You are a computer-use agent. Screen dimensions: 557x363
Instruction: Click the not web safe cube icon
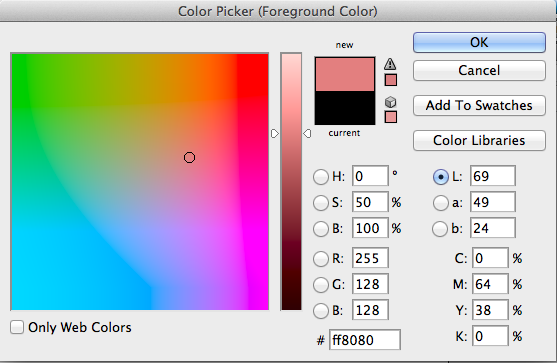[x=390, y=102]
